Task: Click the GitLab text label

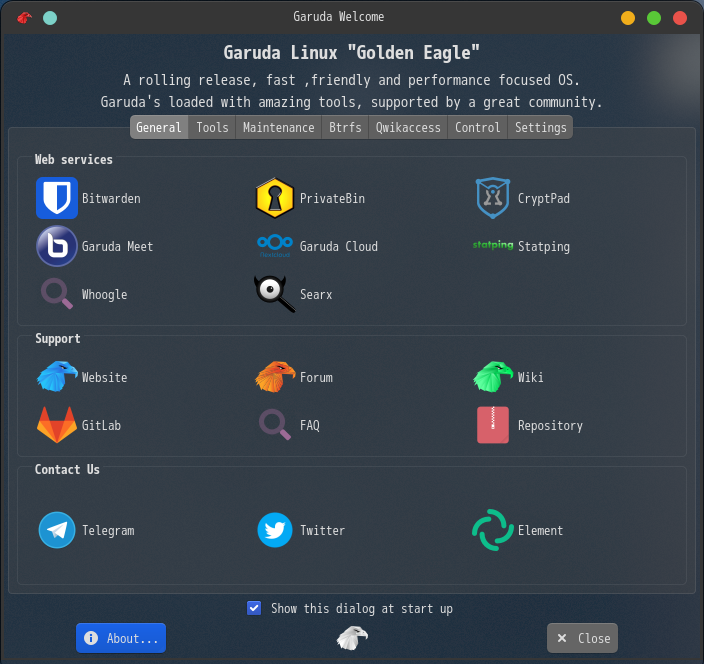Action: [x=101, y=425]
